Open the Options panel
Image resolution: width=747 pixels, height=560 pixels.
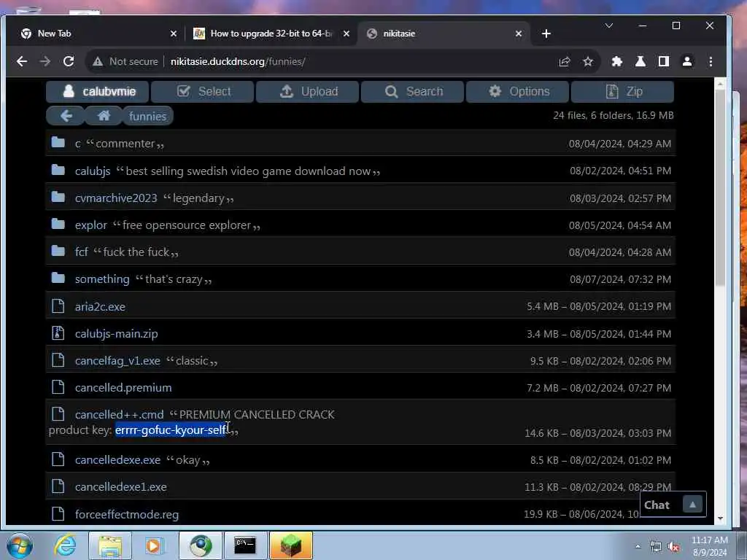(517, 91)
